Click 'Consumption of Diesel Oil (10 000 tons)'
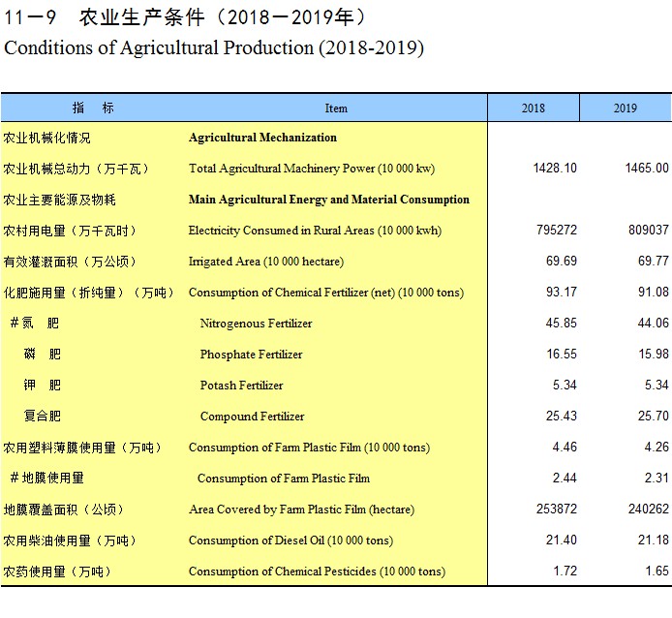The height and width of the screenshot is (618, 672). 290,541
